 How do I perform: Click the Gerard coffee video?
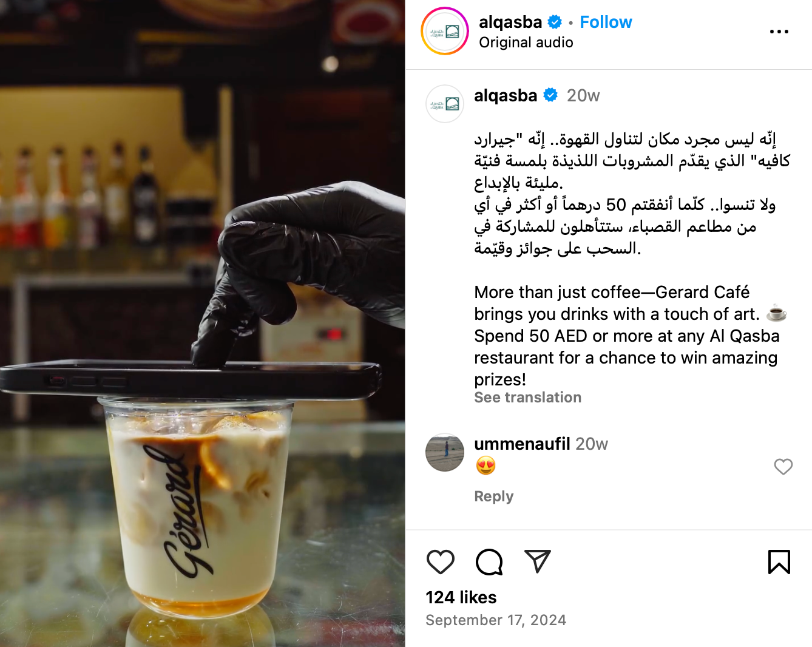[202, 323]
